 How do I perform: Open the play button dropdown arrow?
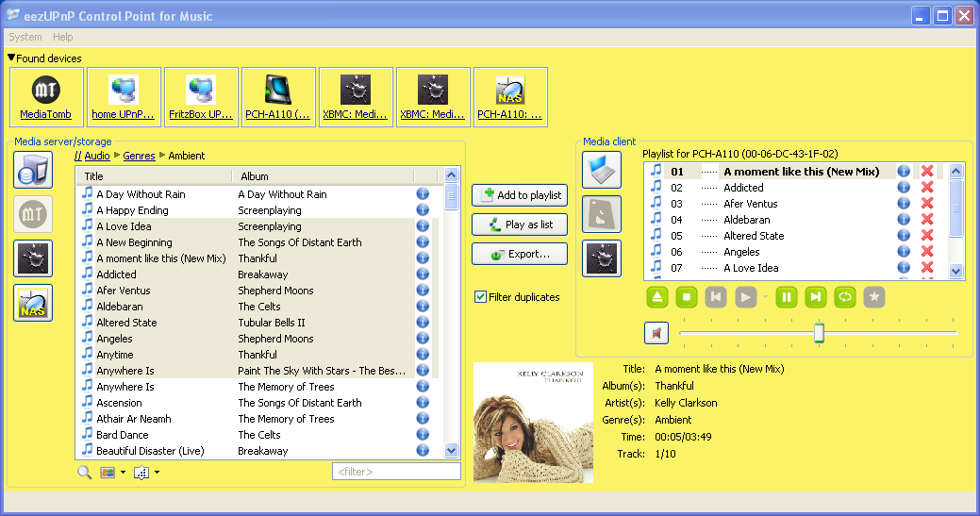[765, 297]
